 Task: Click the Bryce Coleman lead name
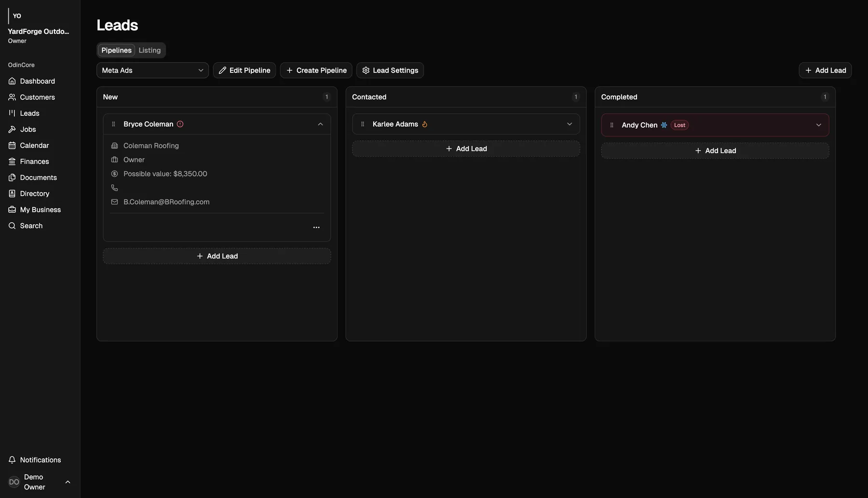point(148,124)
